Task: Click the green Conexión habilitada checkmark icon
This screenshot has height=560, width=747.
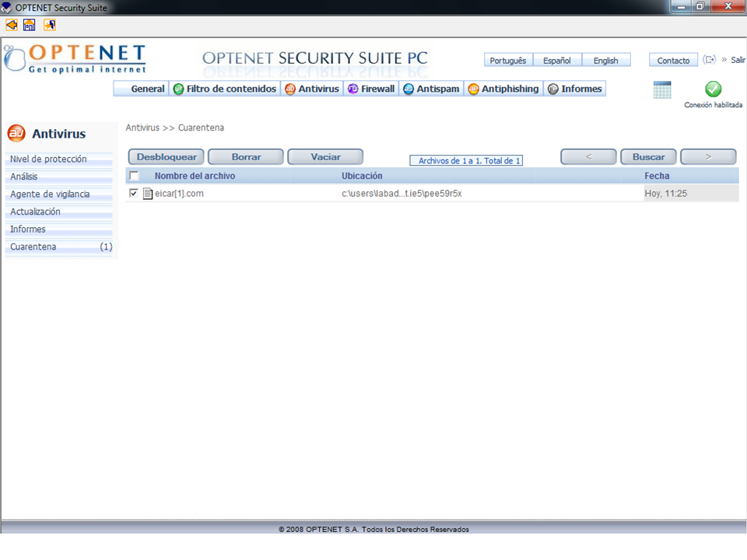Action: click(713, 89)
